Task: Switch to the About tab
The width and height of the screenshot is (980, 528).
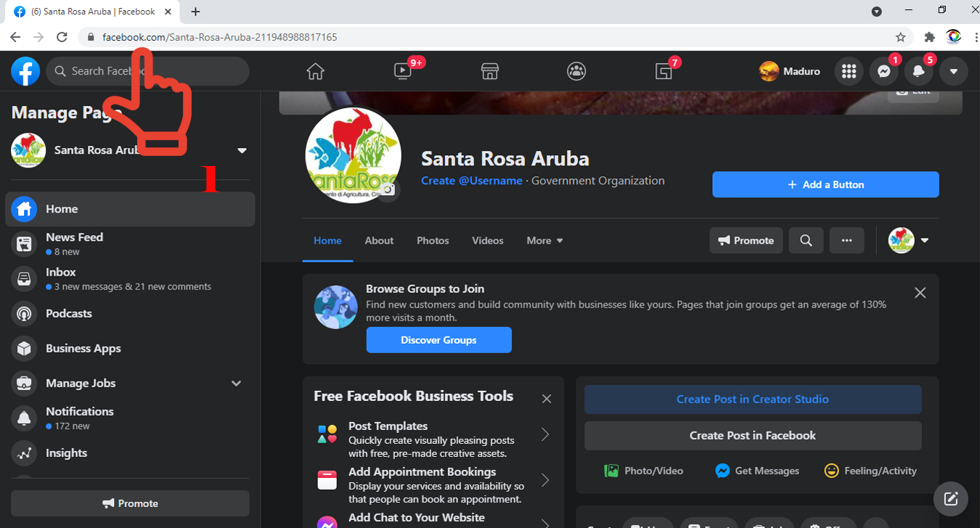Action: tap(379, 240)
